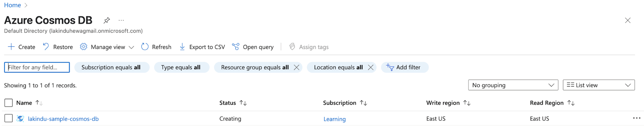Remove the Resource group filter

(296, 67)
